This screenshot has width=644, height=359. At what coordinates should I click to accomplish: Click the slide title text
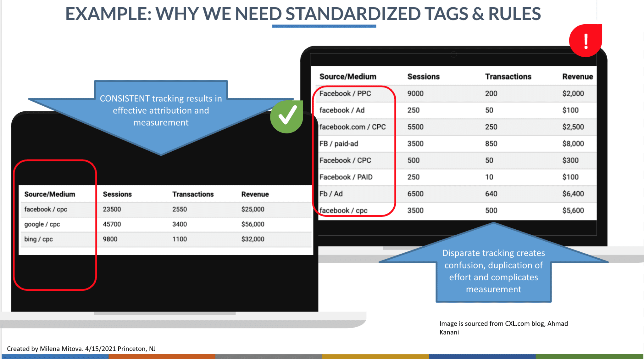pos(303,14)
